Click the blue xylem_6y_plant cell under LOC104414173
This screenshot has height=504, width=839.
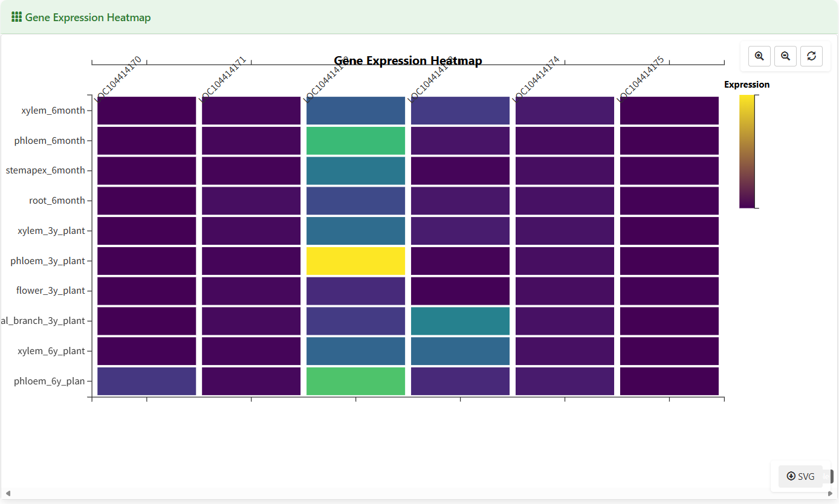click(x=460, y=351)
